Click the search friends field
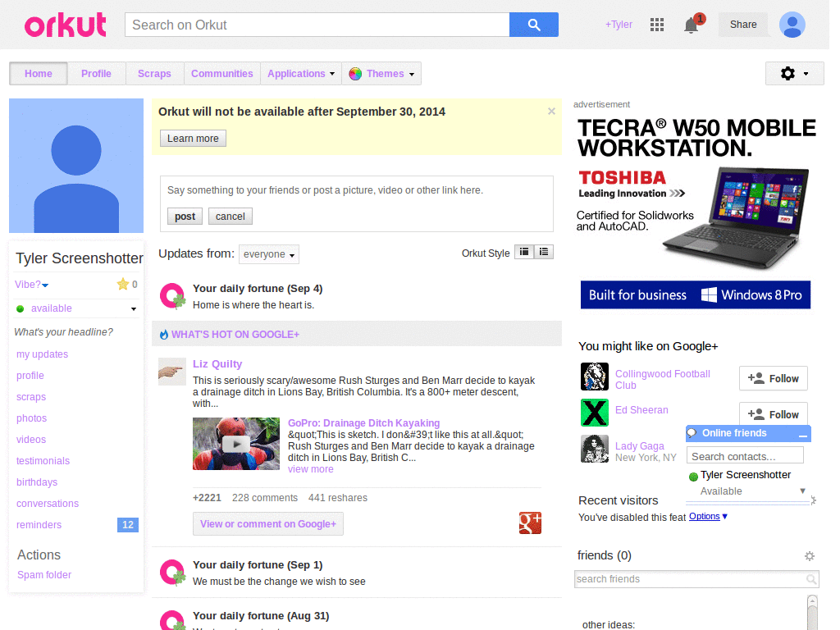 (x=696, y=579)
